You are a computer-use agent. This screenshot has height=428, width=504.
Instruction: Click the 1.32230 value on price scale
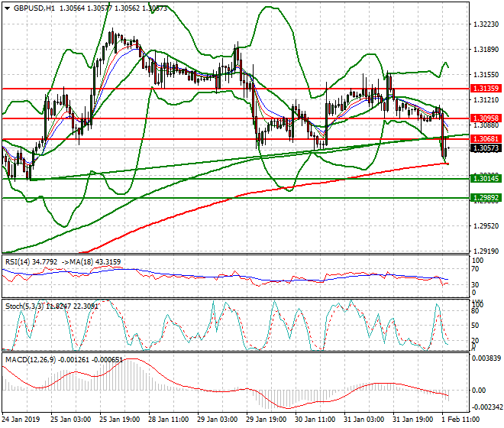tap(486, 25)
